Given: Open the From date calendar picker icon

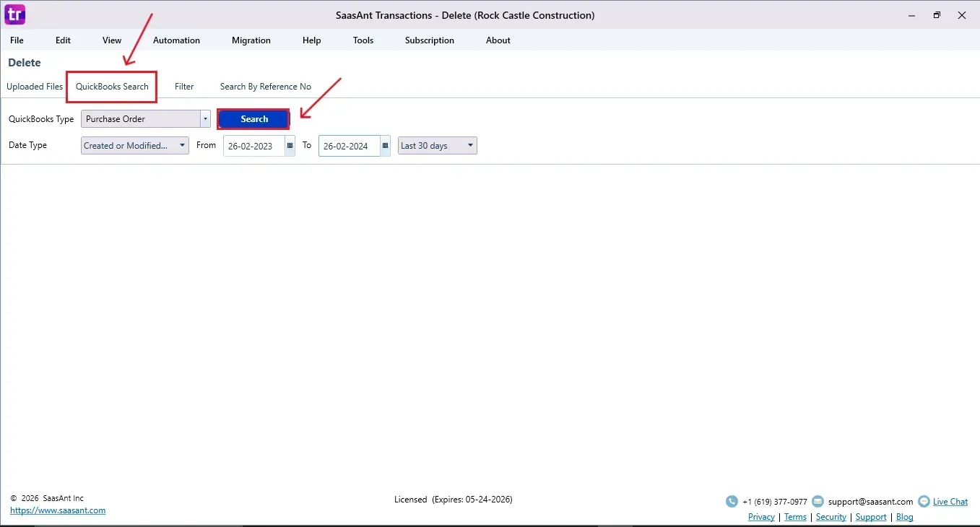Looking at the screenshot, I should (290, 146).
